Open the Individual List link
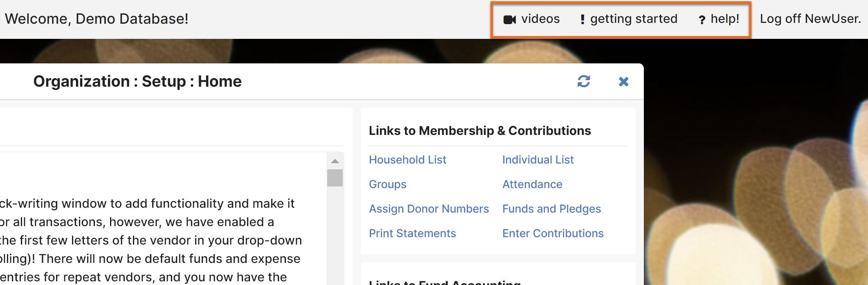868x285 pixels. [538, 160]
